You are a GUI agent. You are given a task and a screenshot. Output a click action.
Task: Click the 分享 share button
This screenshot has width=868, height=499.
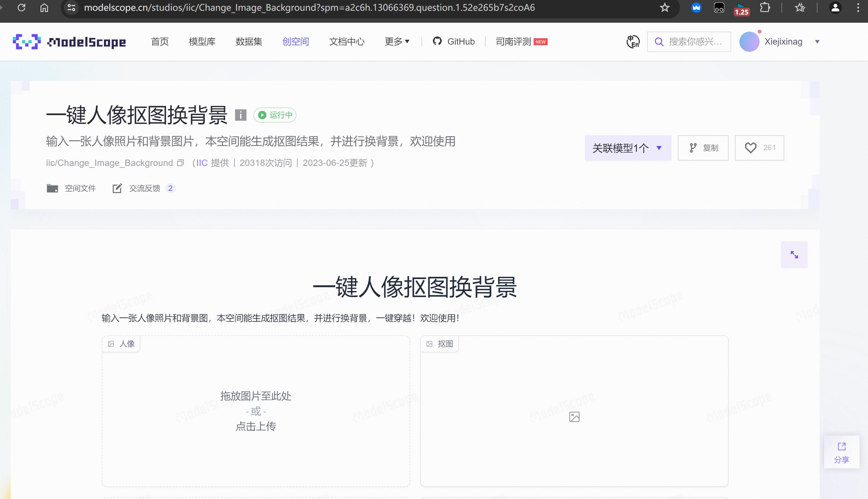[x=841, y=452]
